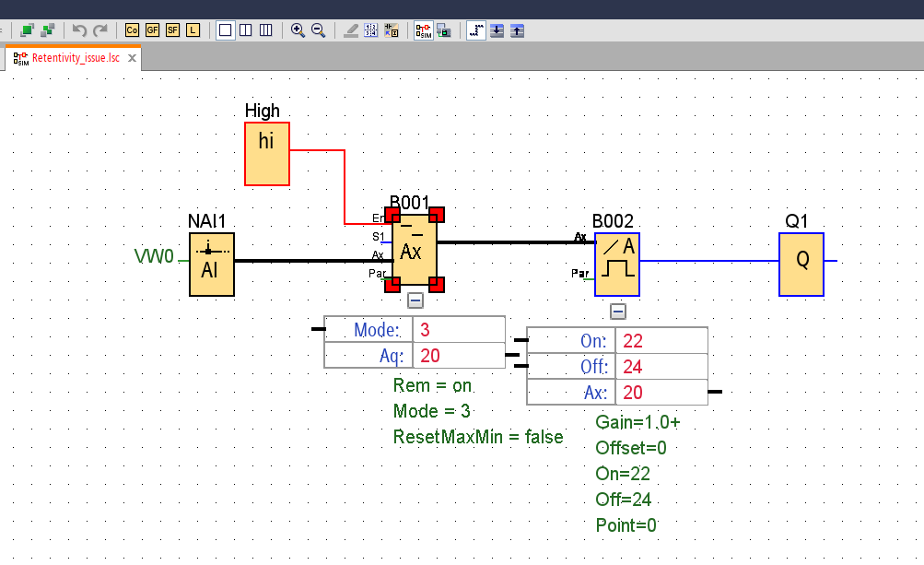
Task: Open the SF special functions button
Action: pos(172,30)
